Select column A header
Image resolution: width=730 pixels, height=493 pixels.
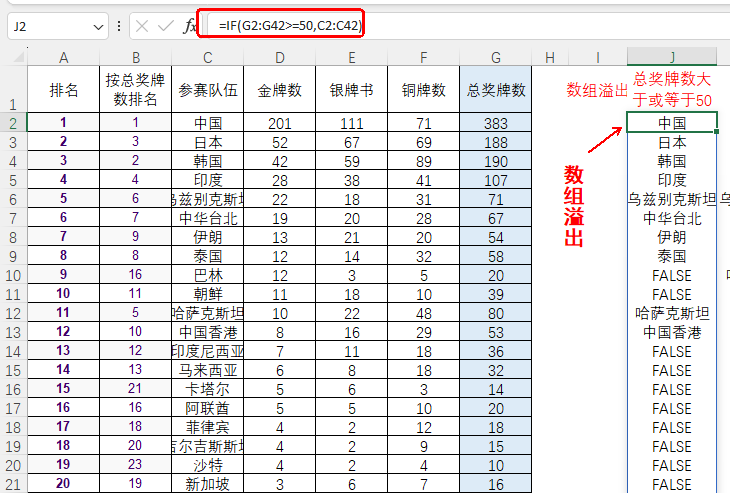63,57
